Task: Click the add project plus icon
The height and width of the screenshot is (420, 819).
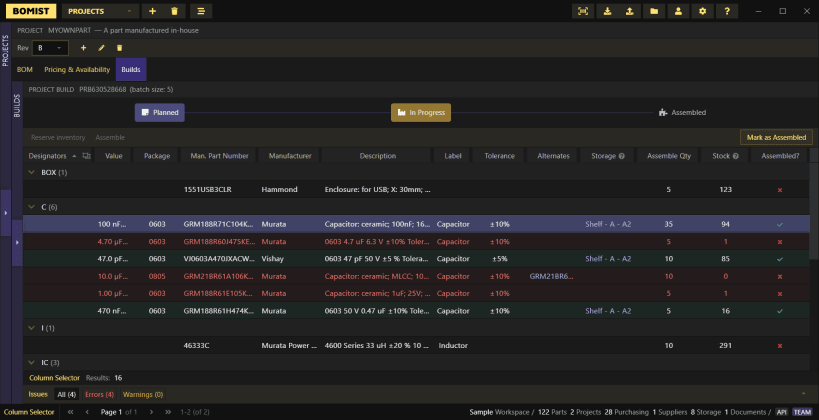Action: [153, 11]
